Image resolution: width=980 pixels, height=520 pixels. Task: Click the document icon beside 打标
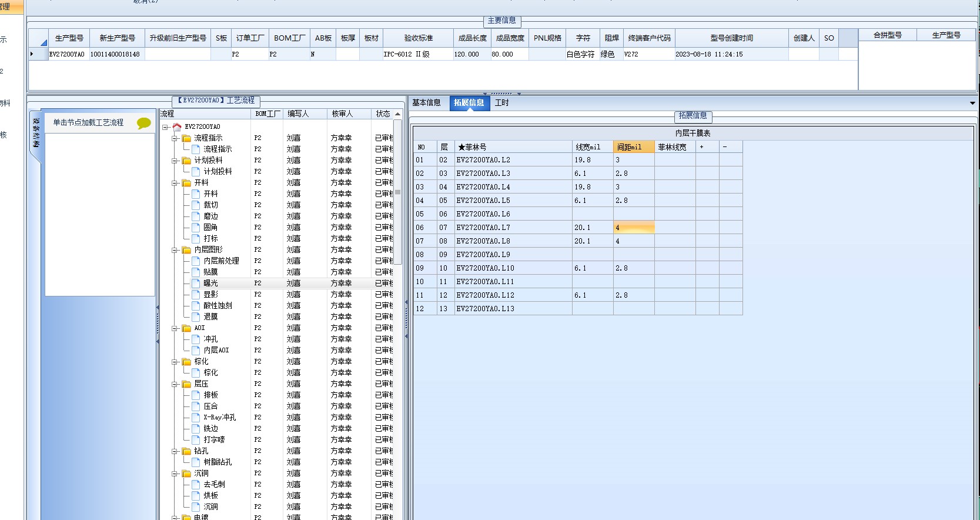(196, 238)
